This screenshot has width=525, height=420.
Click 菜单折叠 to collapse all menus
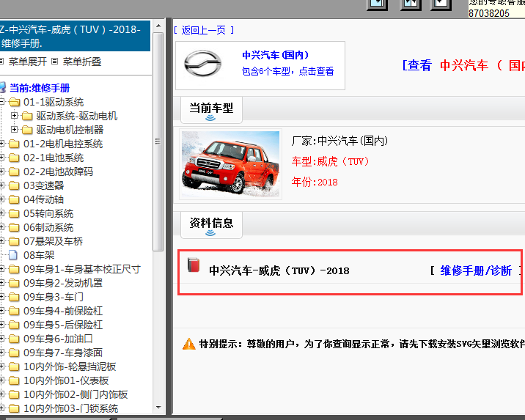(82, 62)
